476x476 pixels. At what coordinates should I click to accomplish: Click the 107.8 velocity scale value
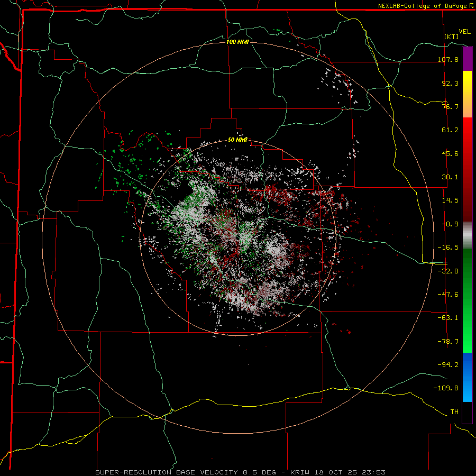[448, 59]
